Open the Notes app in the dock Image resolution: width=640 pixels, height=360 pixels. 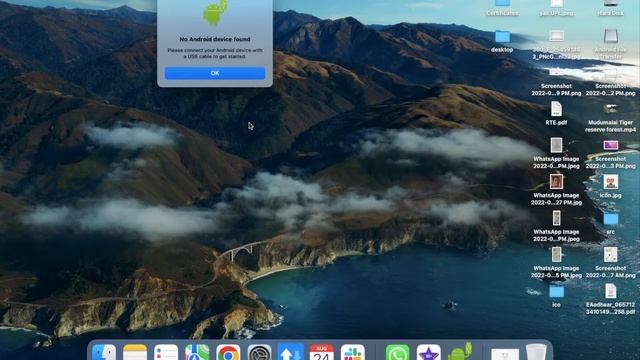pos(135,352)
